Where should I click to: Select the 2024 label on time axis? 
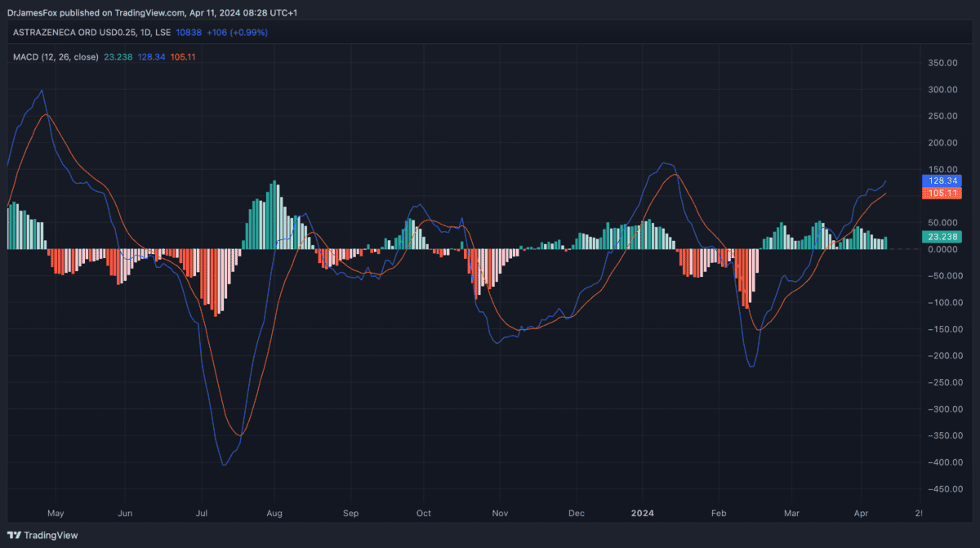[644, 514]
